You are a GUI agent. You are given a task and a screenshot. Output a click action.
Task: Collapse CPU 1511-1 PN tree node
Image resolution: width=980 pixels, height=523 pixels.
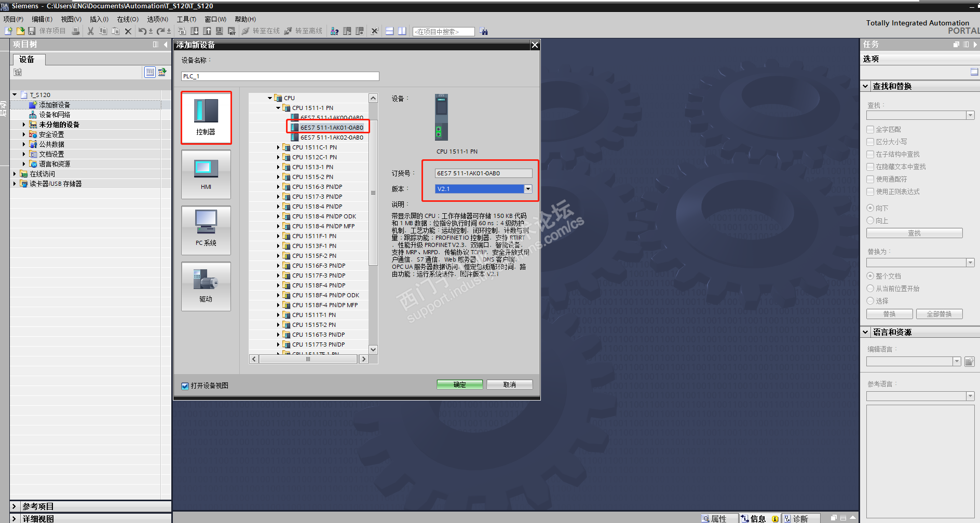pos(278,108)
